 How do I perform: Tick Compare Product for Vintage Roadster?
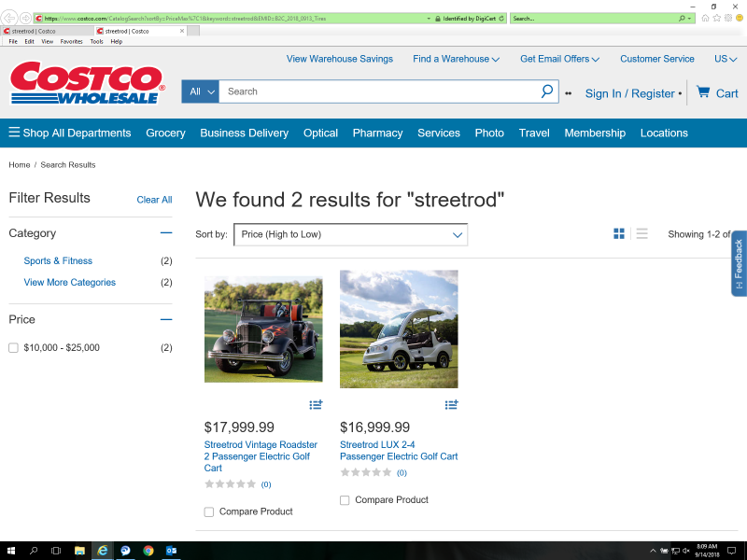coord(209,511)
